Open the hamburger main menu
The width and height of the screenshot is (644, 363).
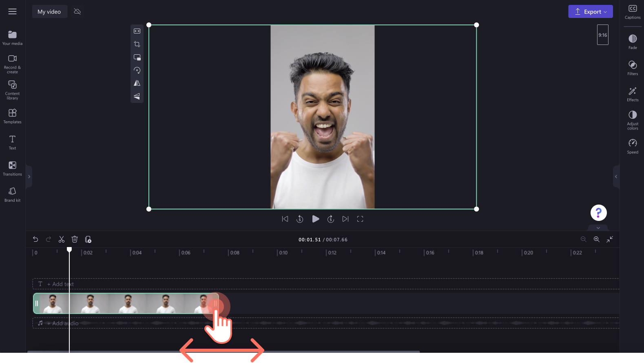point(12,11)
